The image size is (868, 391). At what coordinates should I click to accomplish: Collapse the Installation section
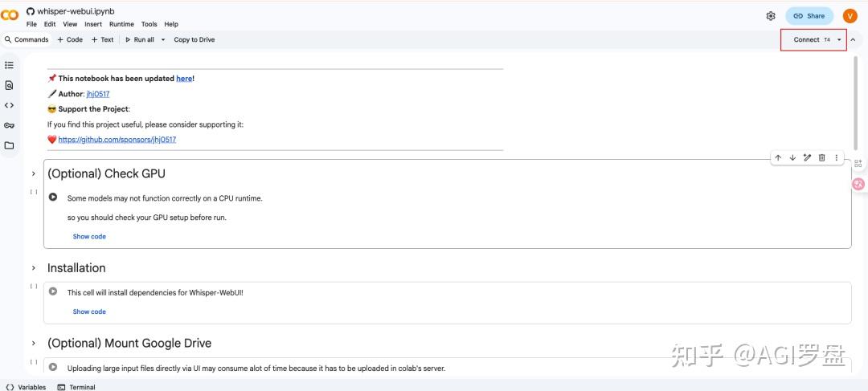(x=34, y=268)
